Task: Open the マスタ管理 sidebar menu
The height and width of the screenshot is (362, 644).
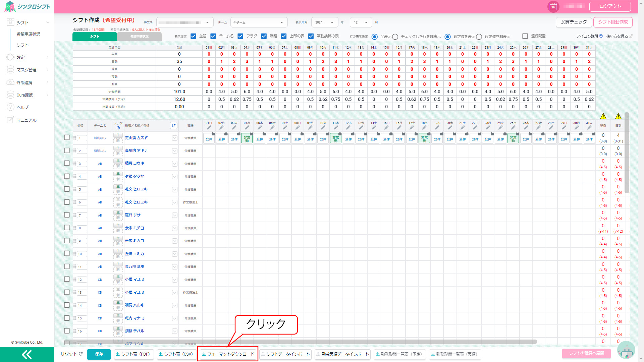Action: (28, 70)
